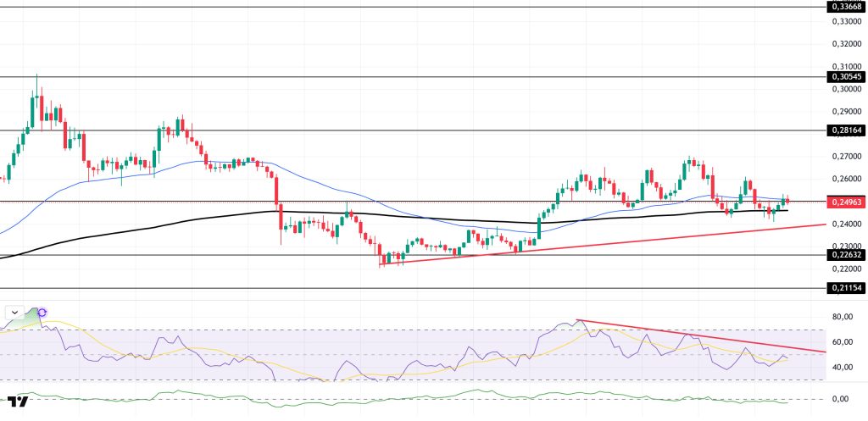Select the 0,30545 resistance price label
This screenshot has height=421, width=868.
click(x=845, y=76)
